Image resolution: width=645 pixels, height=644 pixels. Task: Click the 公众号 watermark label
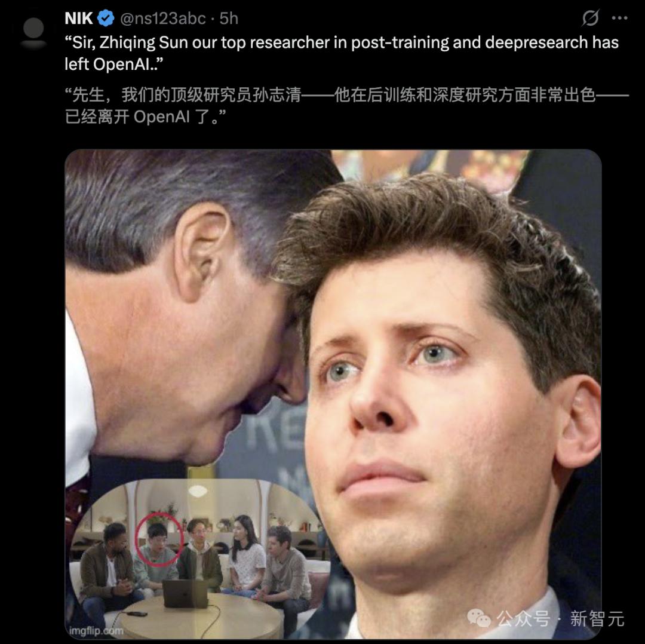point(523,618)
